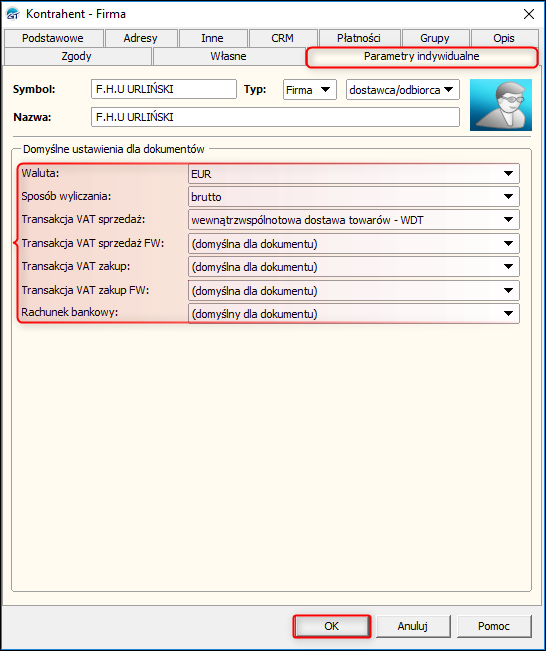Viewport: 546px width, 651px height.
Task: Open the Opis tab
Action: pos(504,38)
